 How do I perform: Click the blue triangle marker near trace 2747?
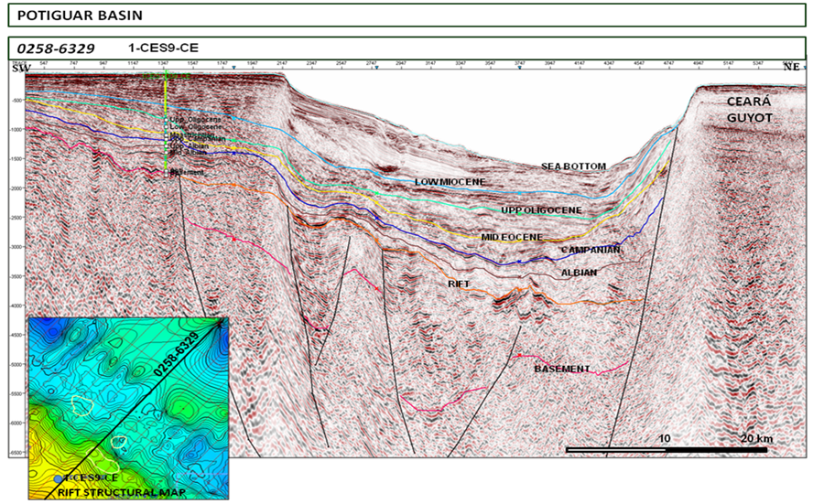(375, 68)
